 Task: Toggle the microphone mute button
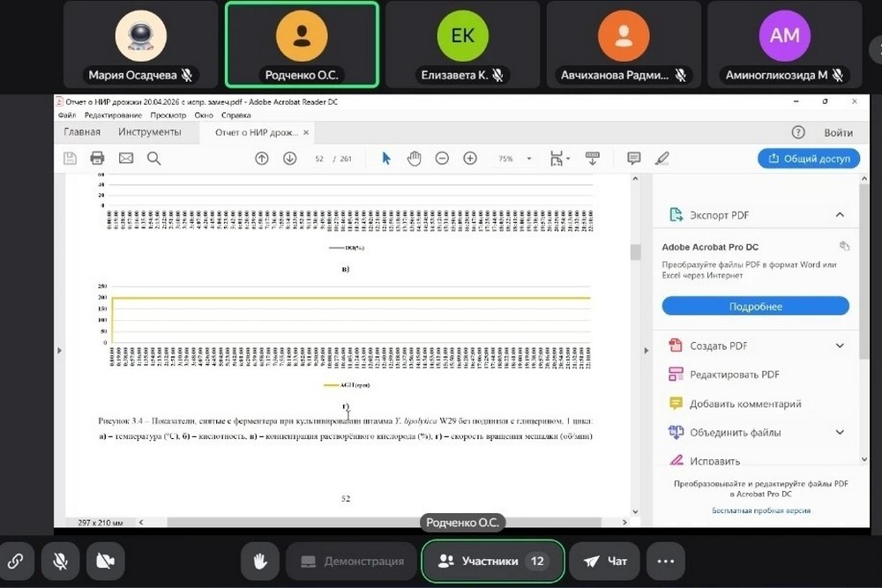(x=60, y=561)
